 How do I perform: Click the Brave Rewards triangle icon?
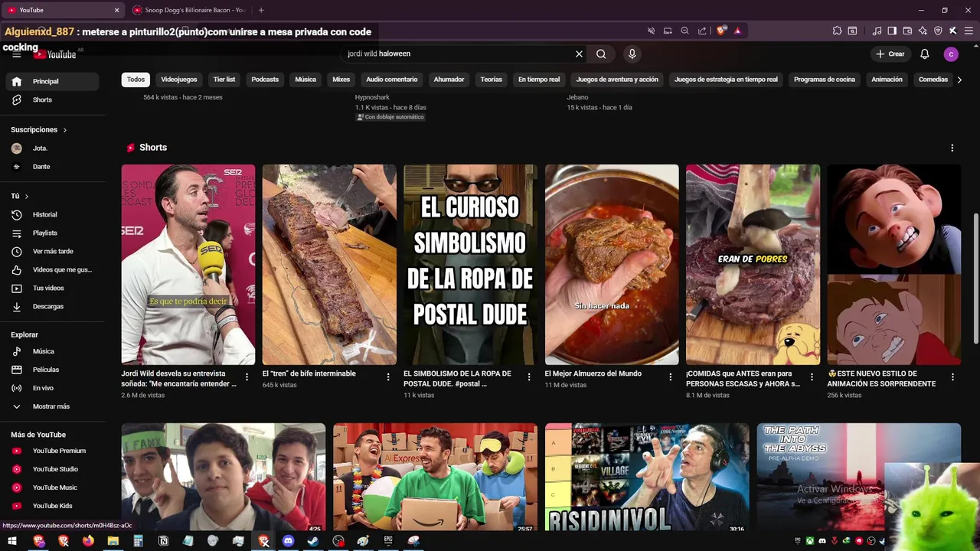click(x=737, y=31)
